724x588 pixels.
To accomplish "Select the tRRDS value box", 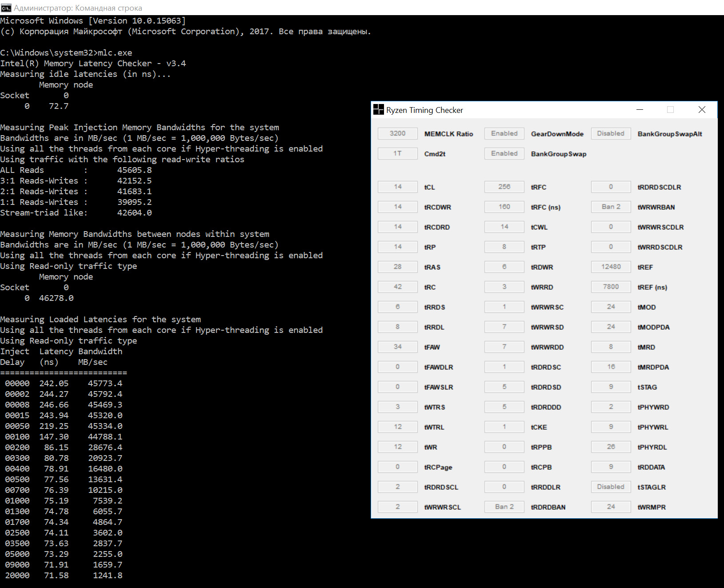I will click(397, 307).
